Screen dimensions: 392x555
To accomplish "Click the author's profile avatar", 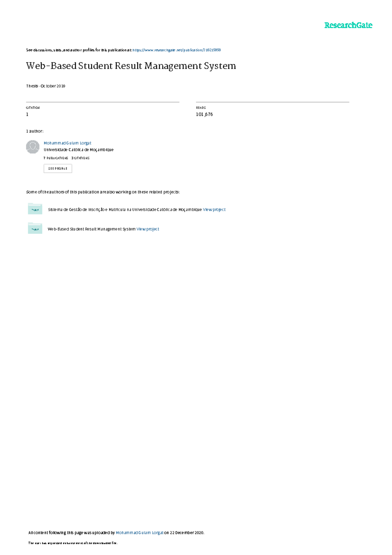I will click(x=33, y=147).
